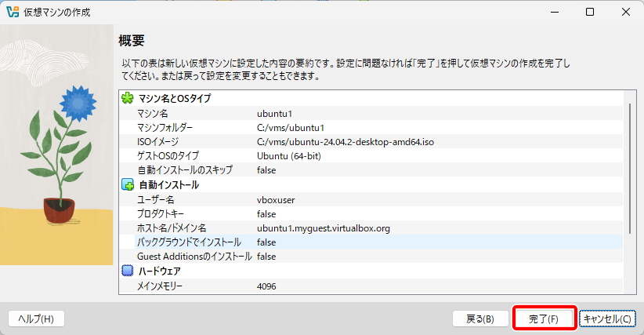Select the 自動インストール header row
This screenshot has height=335, width=644.
click(371, 185)
